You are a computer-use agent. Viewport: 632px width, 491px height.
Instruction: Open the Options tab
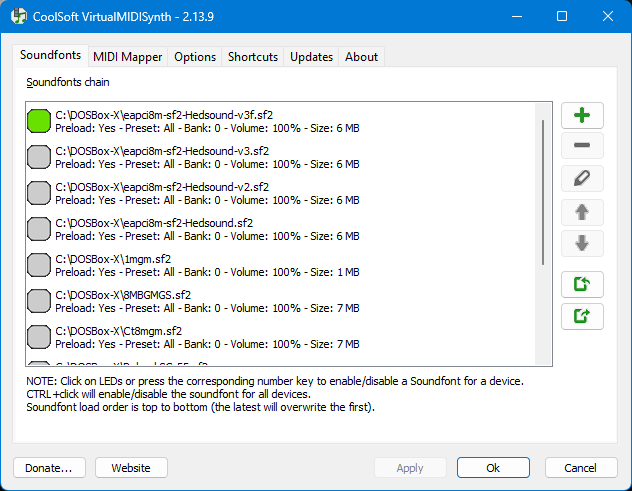click(x=195, y=57)
